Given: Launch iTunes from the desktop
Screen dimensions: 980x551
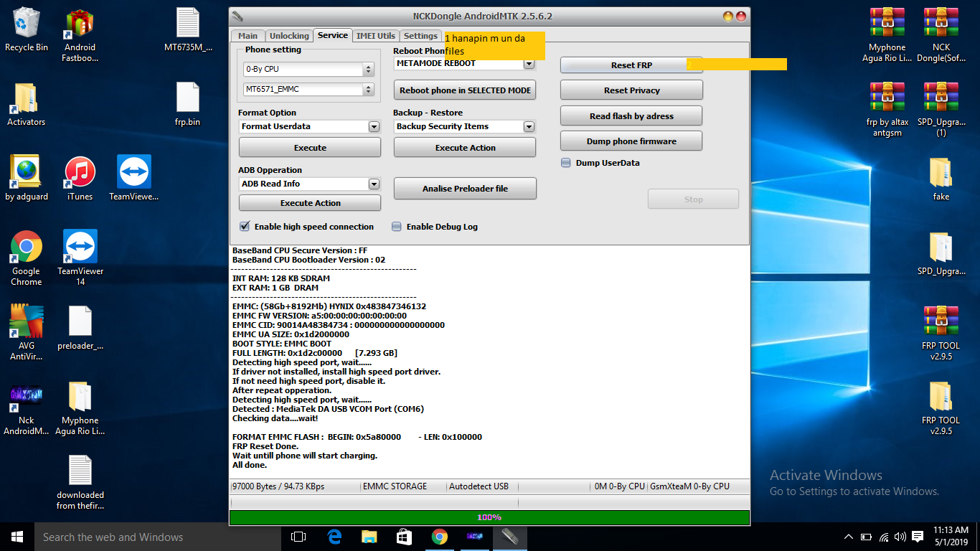Looking at the screenshot, I should (x=80, y=178).
